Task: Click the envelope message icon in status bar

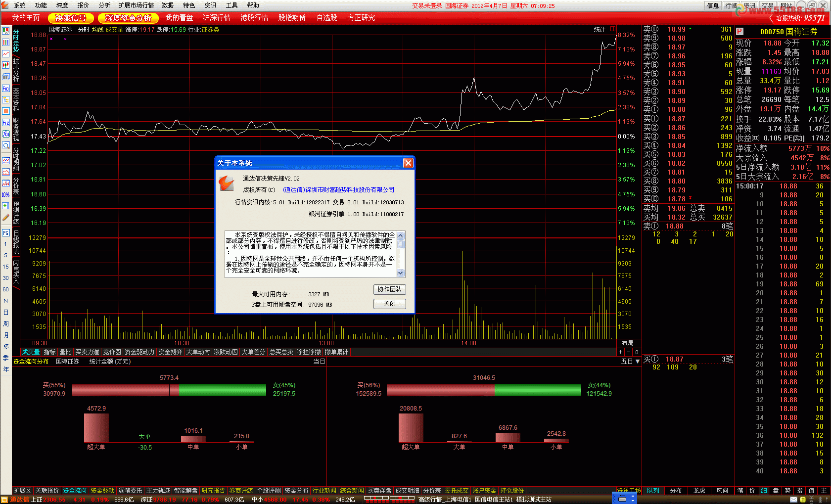Action: (794, 500)
